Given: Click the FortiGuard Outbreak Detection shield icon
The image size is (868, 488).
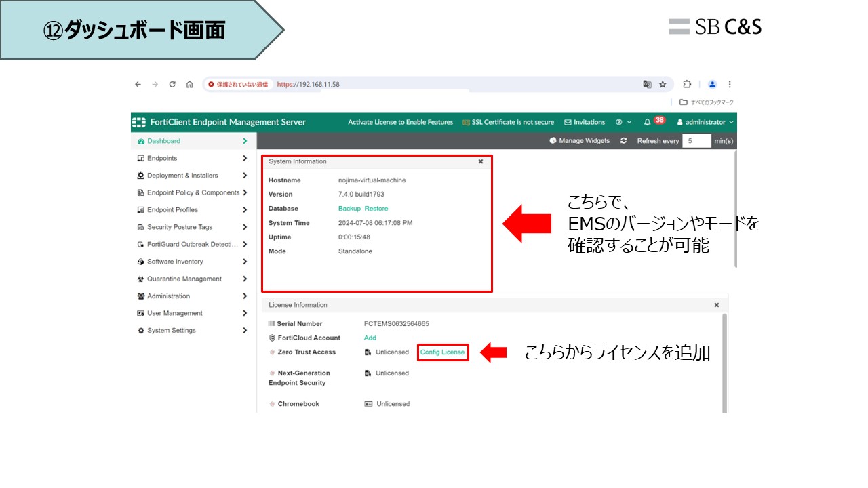Looking at the screenshot, I should [x=141, y=244].
